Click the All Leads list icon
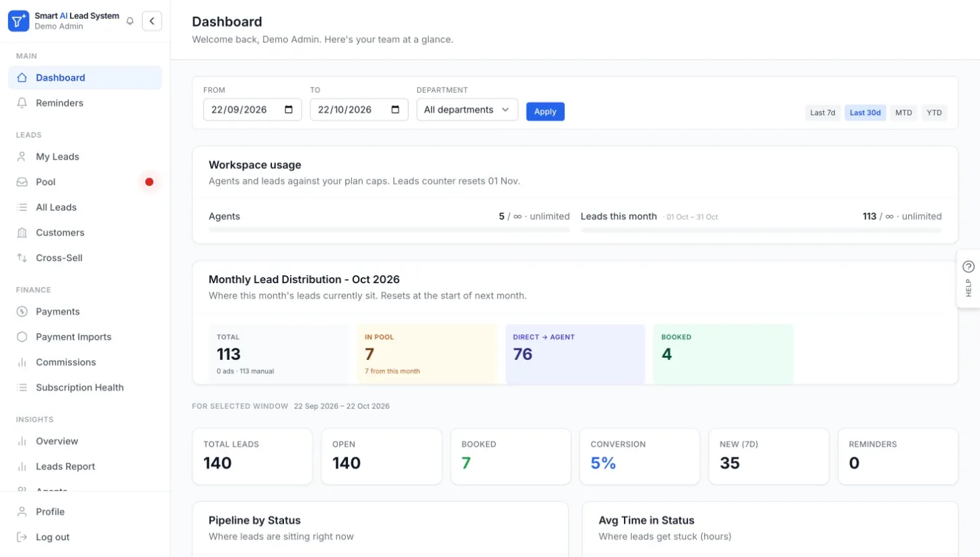 pos(22,207)
